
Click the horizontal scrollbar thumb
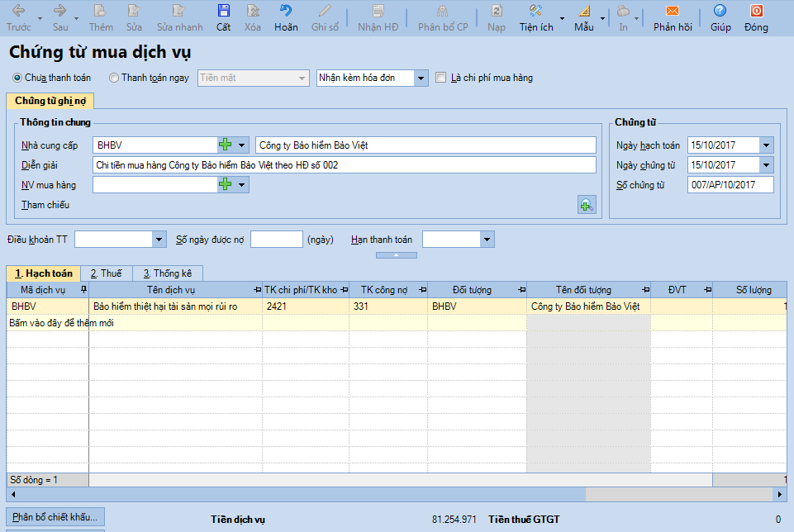(302, 494)
